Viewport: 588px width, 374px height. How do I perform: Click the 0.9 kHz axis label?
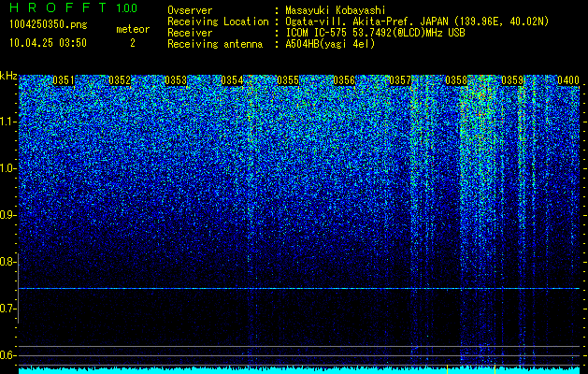[8, 215]
